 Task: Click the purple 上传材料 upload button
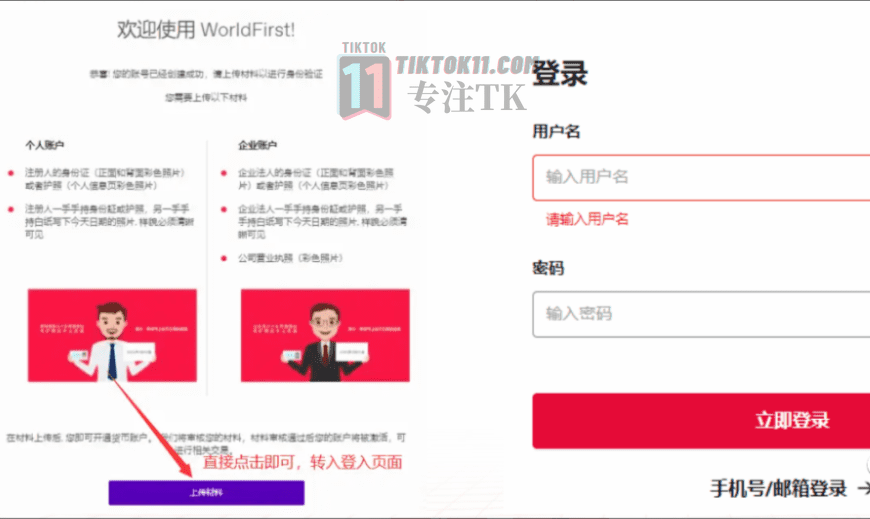pos(206,492)
